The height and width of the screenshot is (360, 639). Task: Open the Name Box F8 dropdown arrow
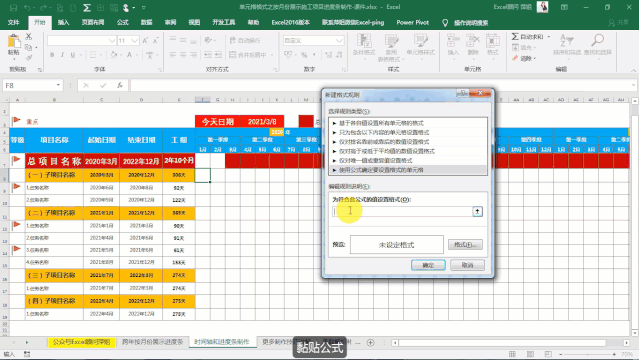tap(58, 85)
